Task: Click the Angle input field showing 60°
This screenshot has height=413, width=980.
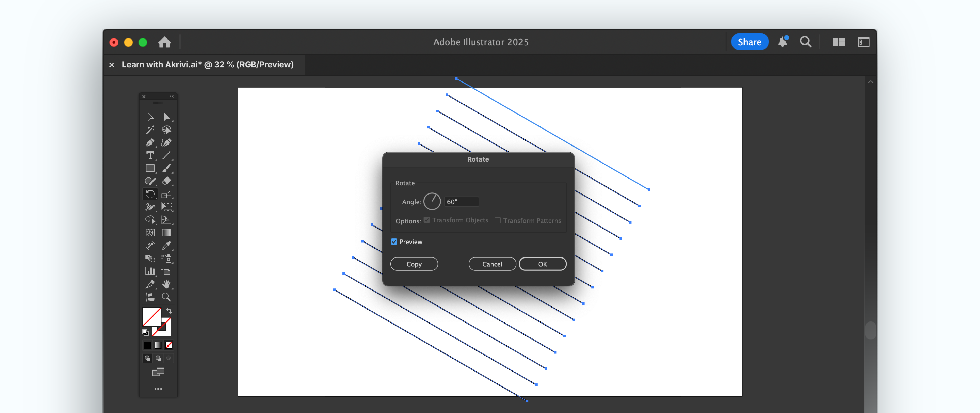Action: coord(462,202)
